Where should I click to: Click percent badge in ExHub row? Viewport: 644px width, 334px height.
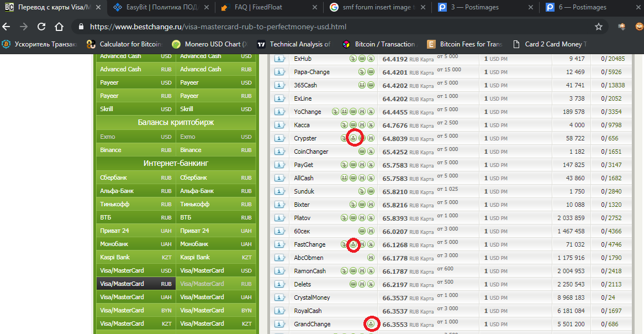tap(371, 59)
